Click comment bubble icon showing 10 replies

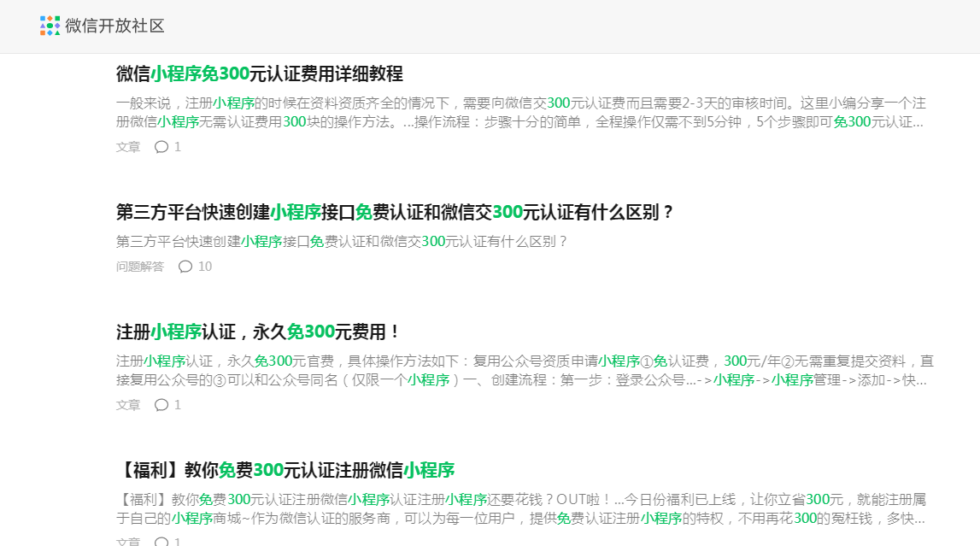(185, 267)
